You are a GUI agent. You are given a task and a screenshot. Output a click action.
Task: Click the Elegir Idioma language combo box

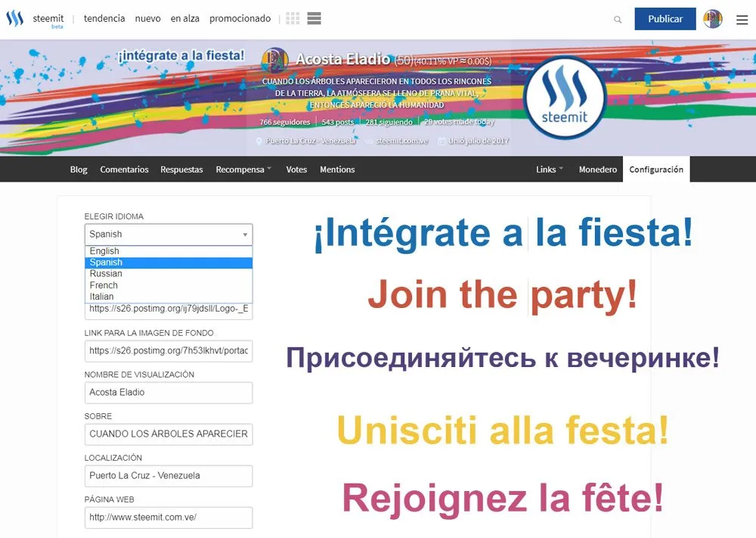pyautogui.click(x=169, y=235)
